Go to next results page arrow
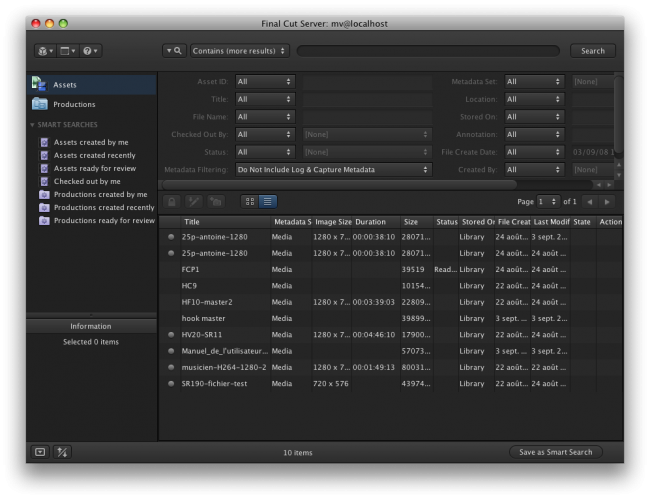 pos(607,202)
